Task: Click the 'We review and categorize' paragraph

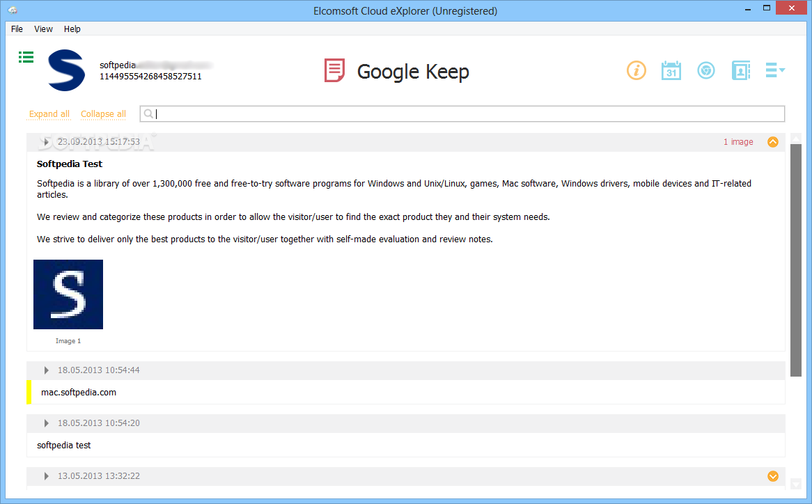Action: click(x=293, y=217)
